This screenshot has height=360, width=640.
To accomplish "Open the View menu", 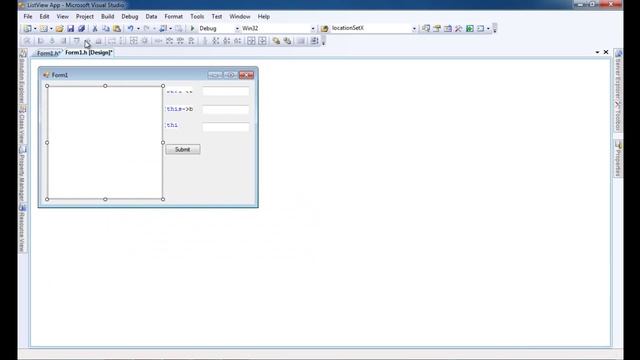I will coord(62,16).
